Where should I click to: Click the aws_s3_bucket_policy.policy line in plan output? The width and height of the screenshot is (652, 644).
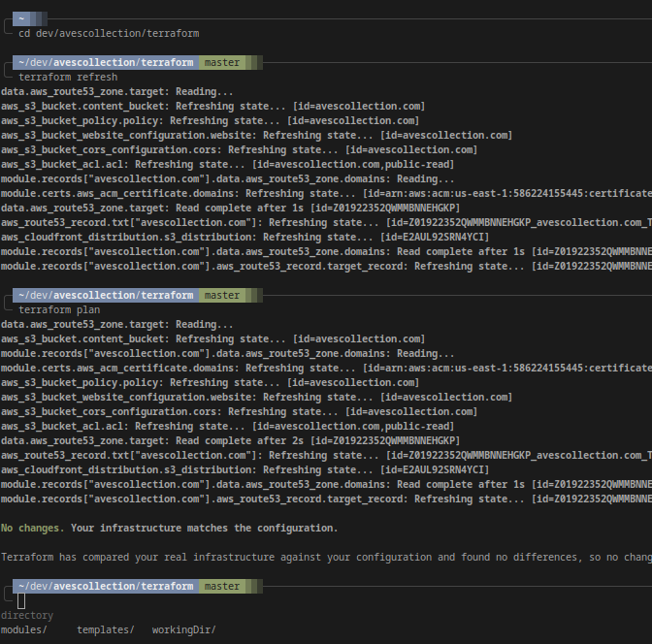(210, 382)
